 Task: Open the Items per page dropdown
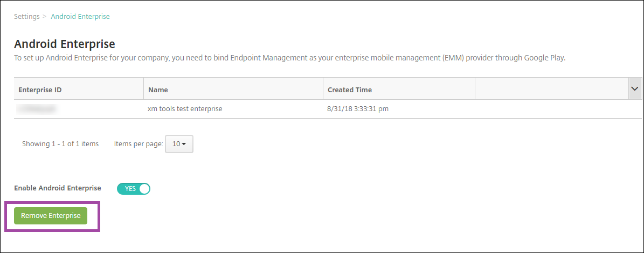click(179, 144)
